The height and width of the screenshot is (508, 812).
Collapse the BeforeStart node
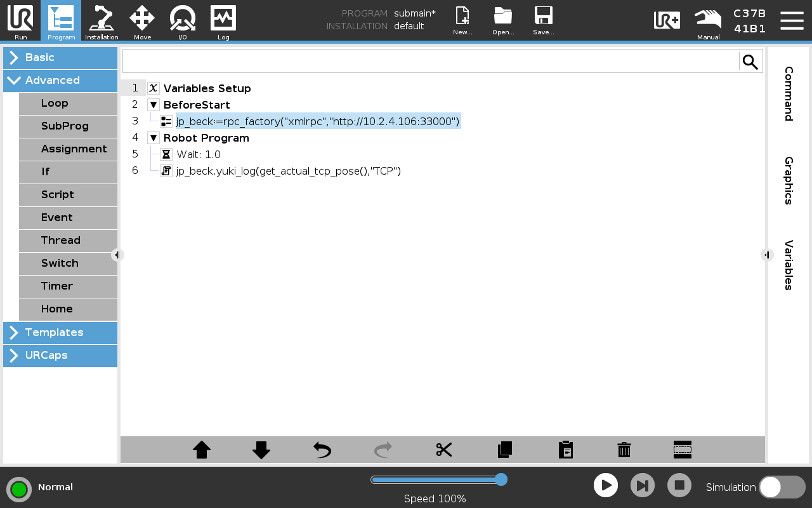[x=153, y=105]
